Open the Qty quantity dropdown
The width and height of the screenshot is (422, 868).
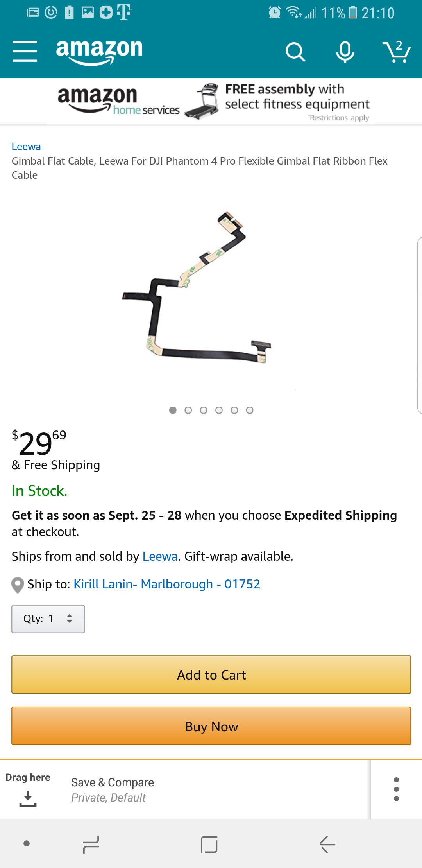(x=48, y=619)
